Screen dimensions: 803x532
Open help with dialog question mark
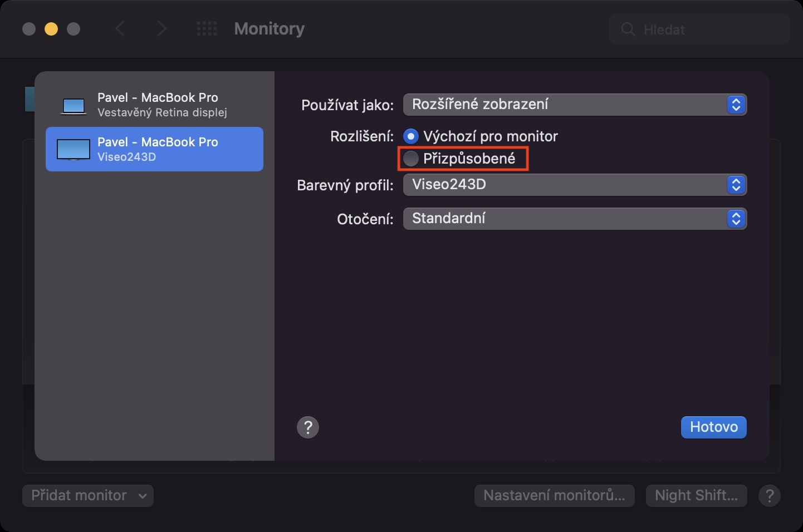pos(308,427)
